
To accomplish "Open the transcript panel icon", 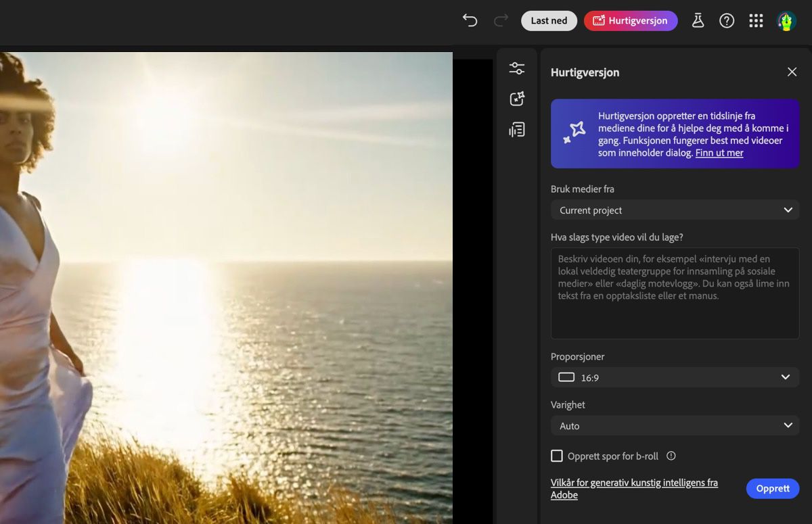I will [x=517, y=129].
